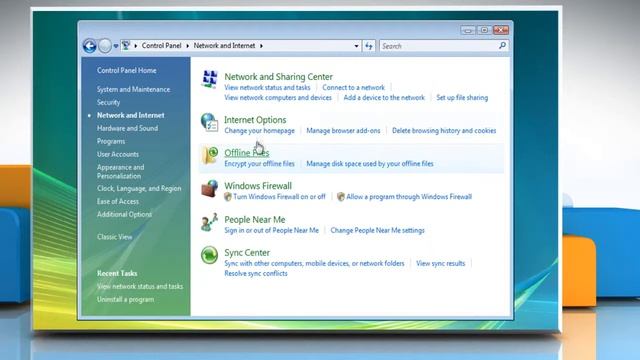Viewport: 640px width, 360px height.
Task: Click Connect to a network link
Action: (353, 87)
